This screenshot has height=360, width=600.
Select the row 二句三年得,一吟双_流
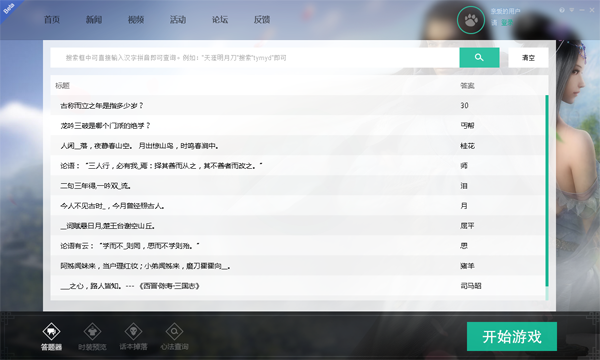point(298,186)
